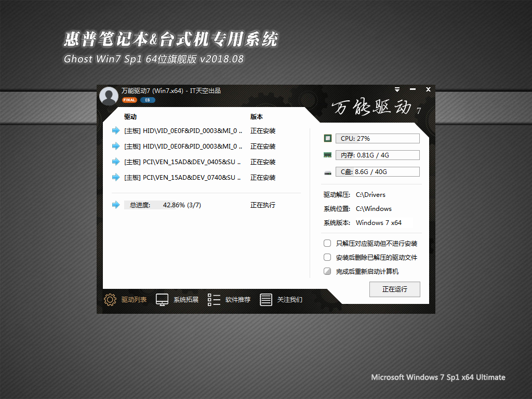The width and height of the screenshot is (532, 399).
Task: Click the Windows 7 x64 version value
Action: point(379,223)
